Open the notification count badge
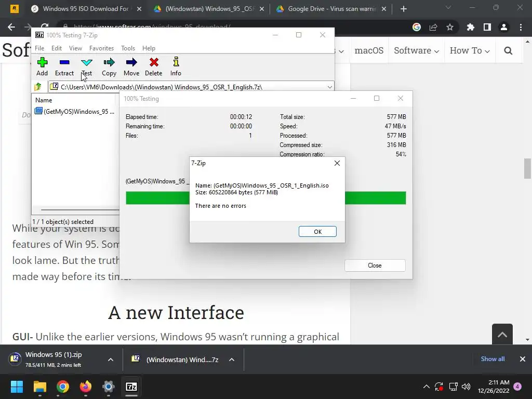This screenshot has height=399, width=532. [x=517, y=387]
